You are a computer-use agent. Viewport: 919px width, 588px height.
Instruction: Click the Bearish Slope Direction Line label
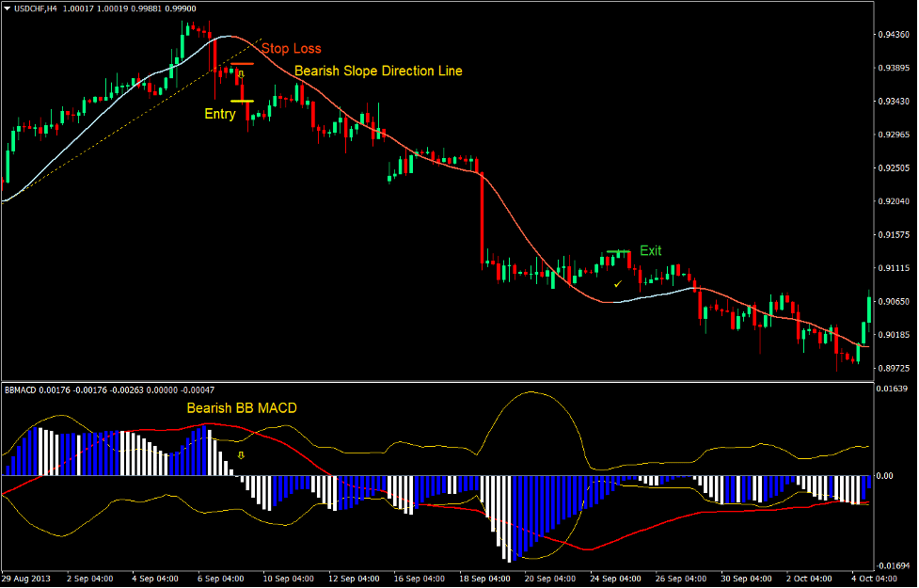(378, 71)
